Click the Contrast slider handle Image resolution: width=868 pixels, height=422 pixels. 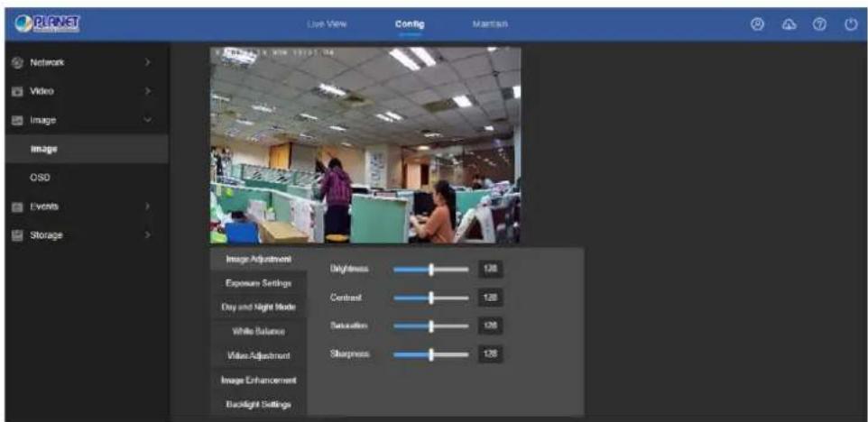(431, 298)
